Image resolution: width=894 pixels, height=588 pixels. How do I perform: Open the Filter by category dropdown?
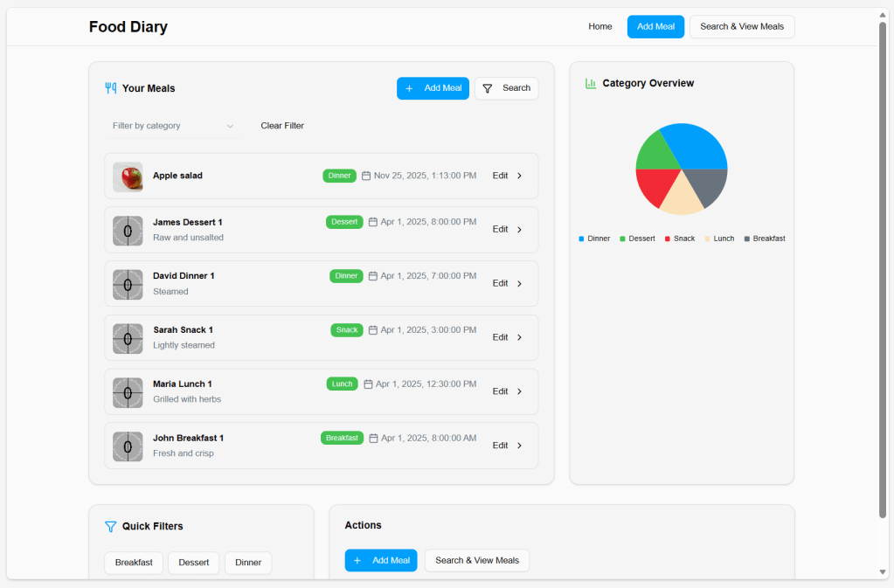[172, 126]
